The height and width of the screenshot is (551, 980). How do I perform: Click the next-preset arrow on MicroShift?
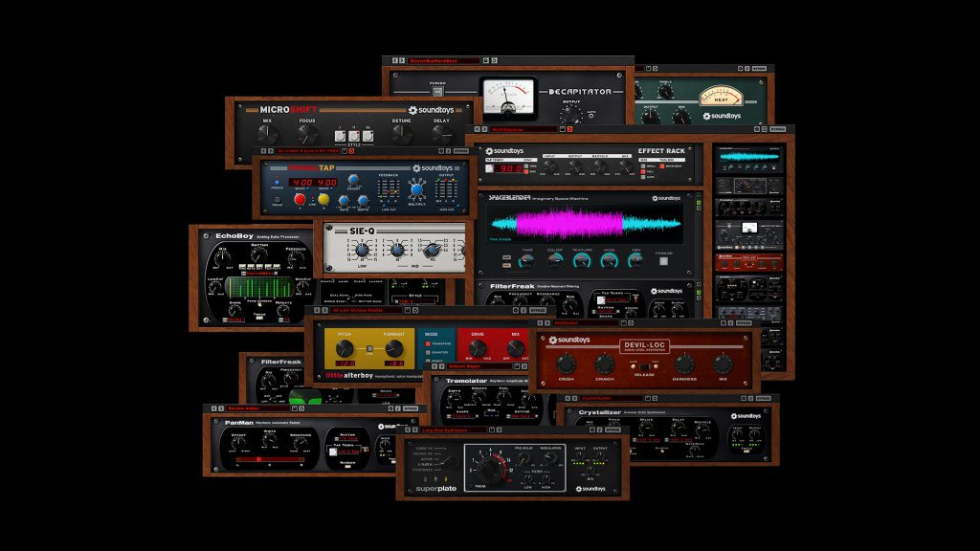pyautogui.click(x=270, y=151)
